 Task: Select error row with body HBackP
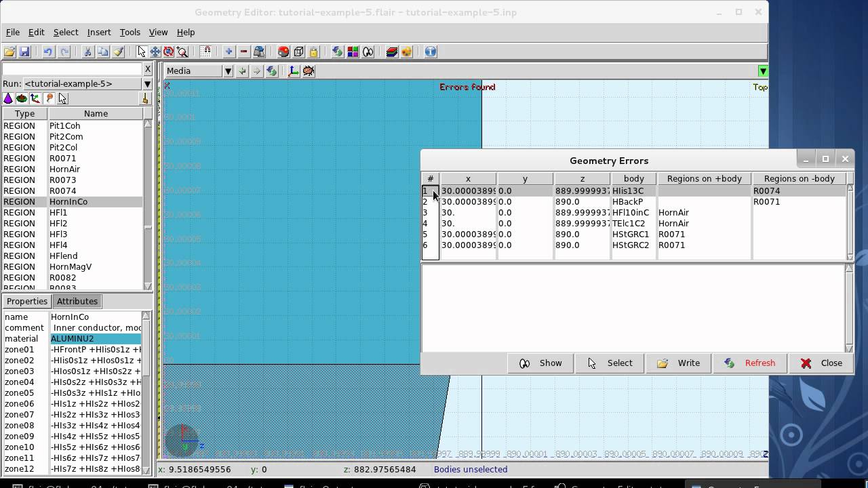[x=634, y=201]
